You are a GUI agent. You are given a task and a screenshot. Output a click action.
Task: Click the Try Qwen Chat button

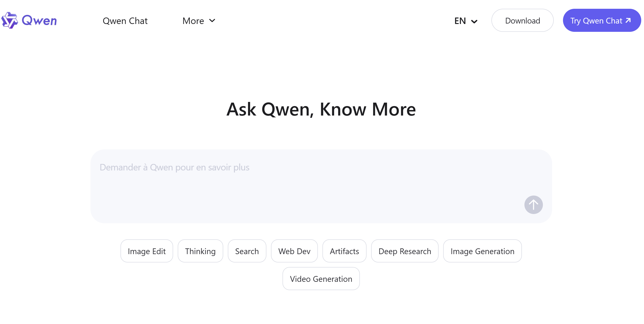coord(602,20)
